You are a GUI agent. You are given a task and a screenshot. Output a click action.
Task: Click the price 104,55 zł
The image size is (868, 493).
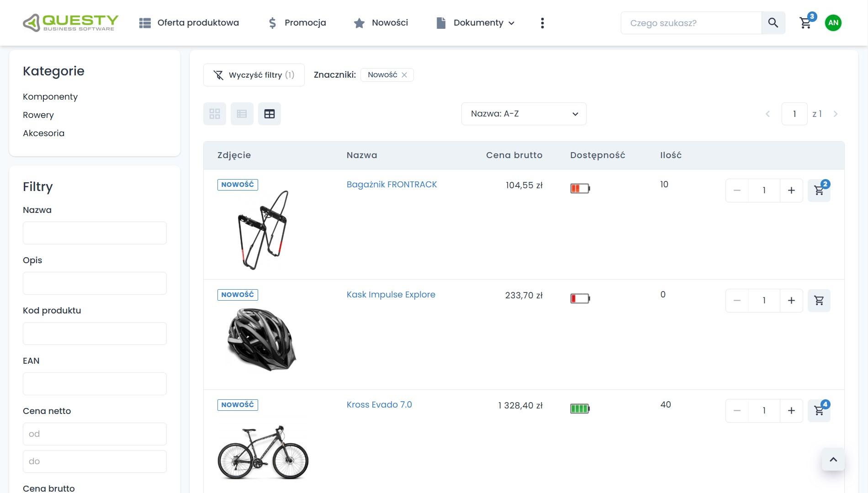pyautogui.click(x=524, y=185)
